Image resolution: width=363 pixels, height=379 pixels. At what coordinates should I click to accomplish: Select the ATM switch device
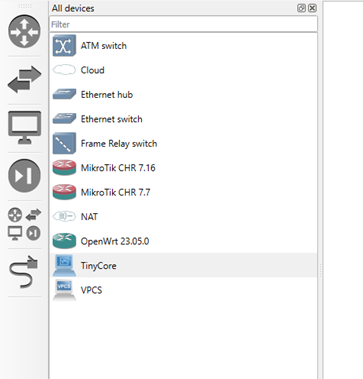183,46
